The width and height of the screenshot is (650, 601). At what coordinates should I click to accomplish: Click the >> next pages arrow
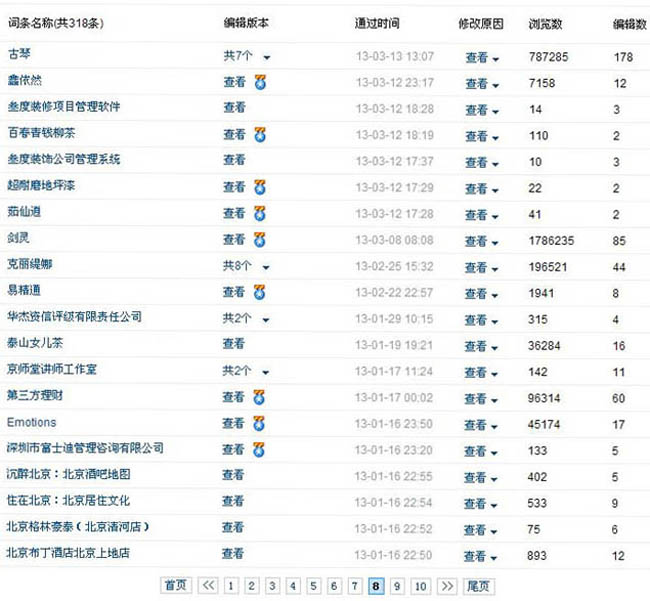447,586
